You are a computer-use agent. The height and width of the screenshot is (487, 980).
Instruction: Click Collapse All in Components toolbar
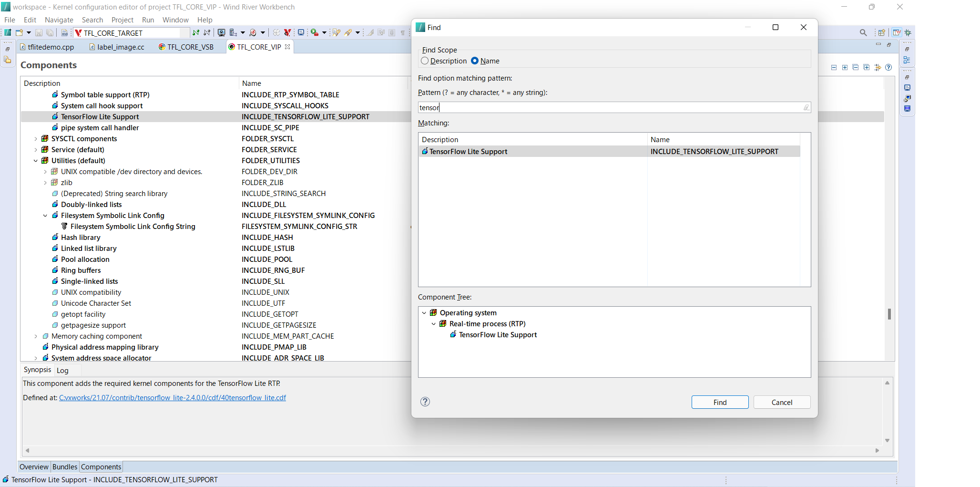point(856,67)
